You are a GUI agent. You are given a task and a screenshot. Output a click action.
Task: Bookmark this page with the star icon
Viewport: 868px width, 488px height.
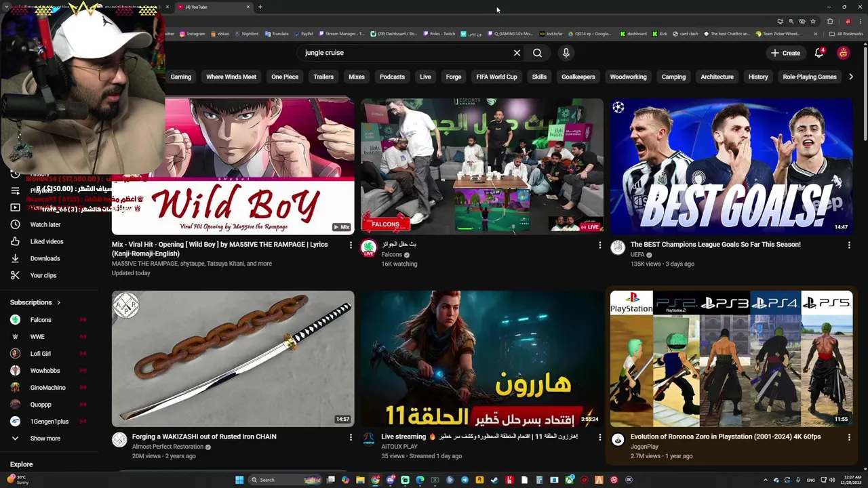tap(813, 21)
